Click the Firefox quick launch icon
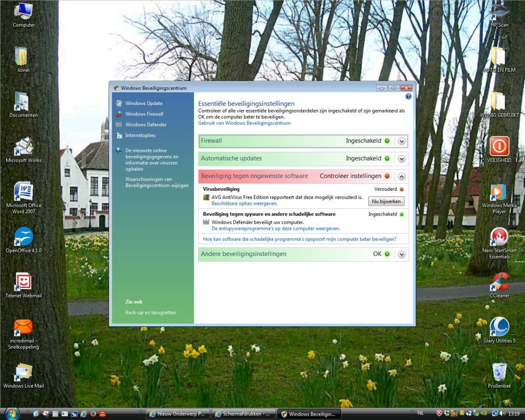 pos(93,414)
